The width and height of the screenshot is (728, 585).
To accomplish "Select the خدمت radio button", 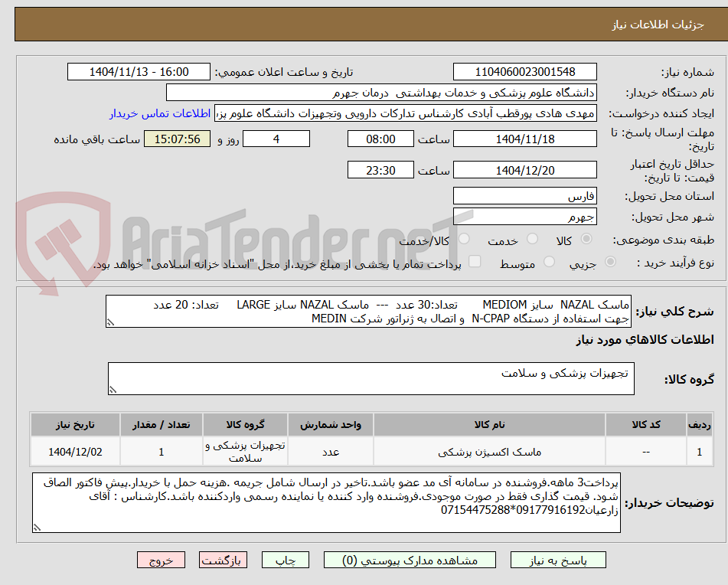I will coord(532,239).
